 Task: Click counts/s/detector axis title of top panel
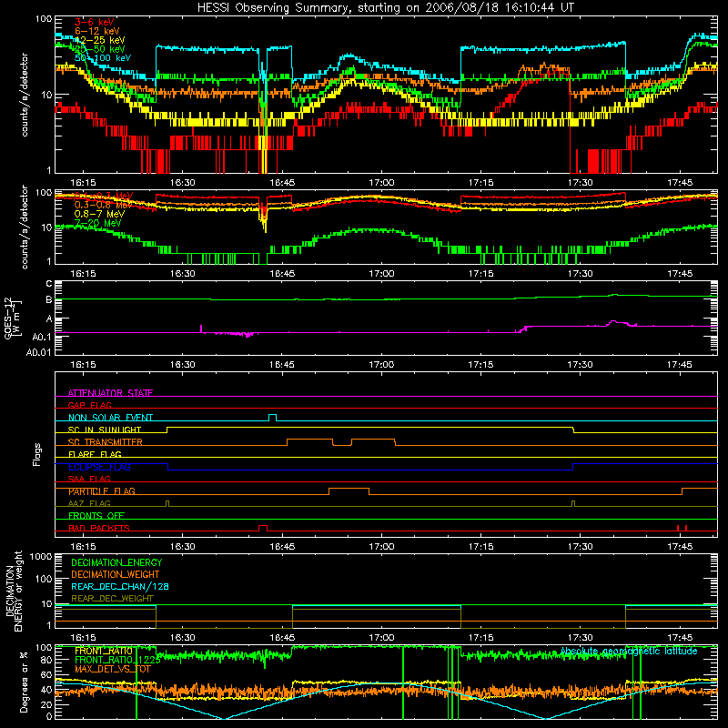tap(25, 95)
